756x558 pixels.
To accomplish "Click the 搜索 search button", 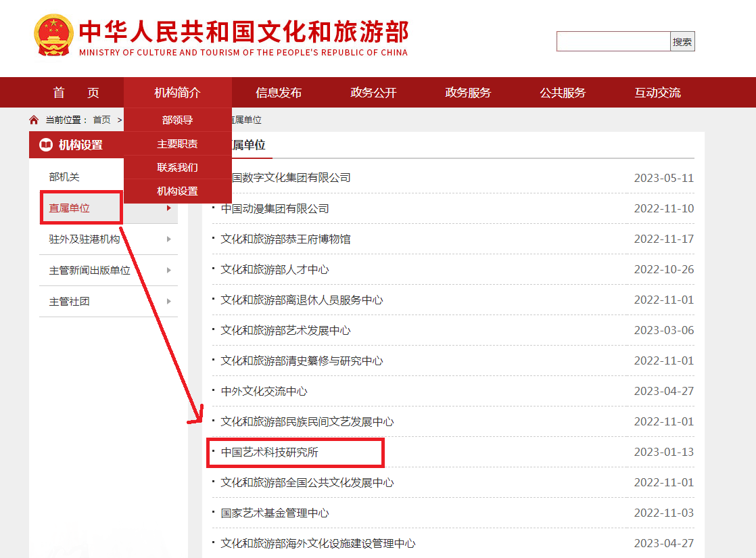I will pos(682,41).
